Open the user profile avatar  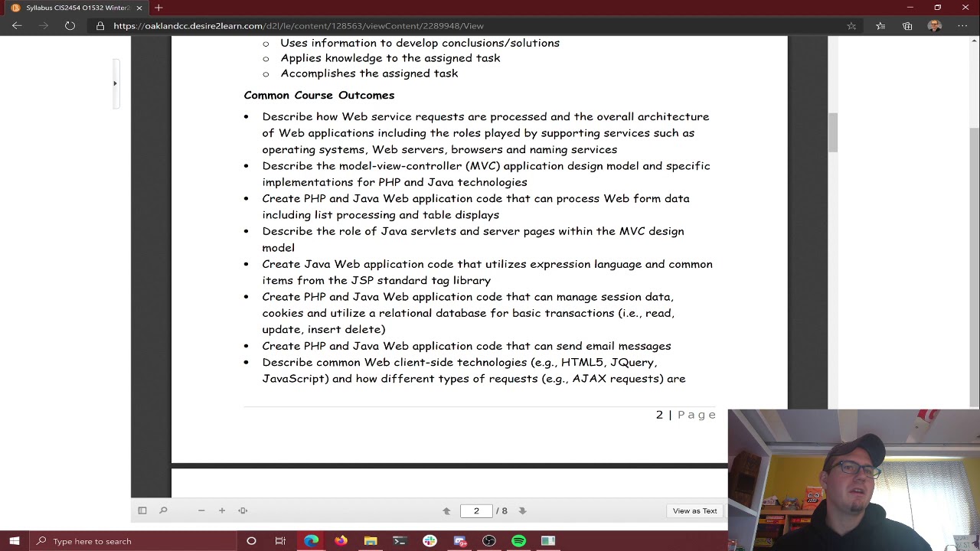[x=935, y=26]
